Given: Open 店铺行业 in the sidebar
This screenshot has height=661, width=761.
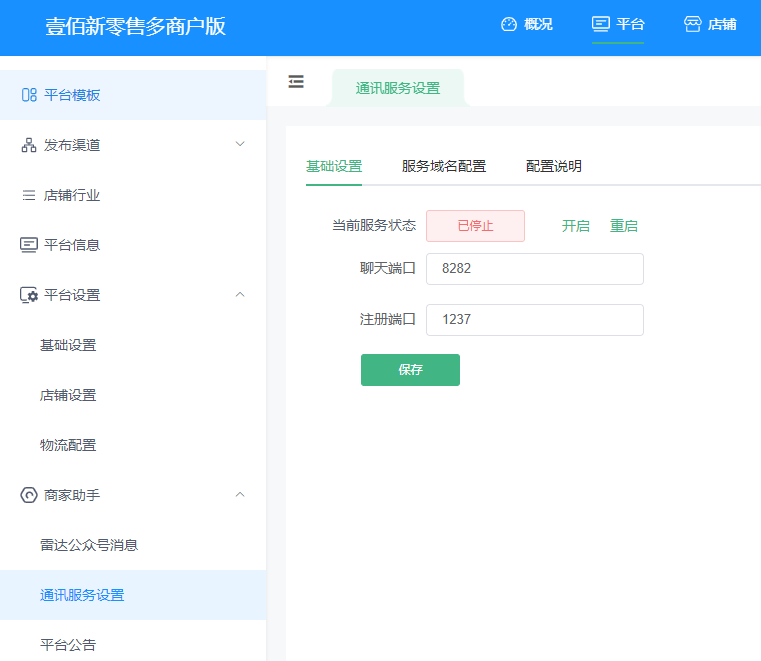Looking at the screenshot, I should pos(133,195).
